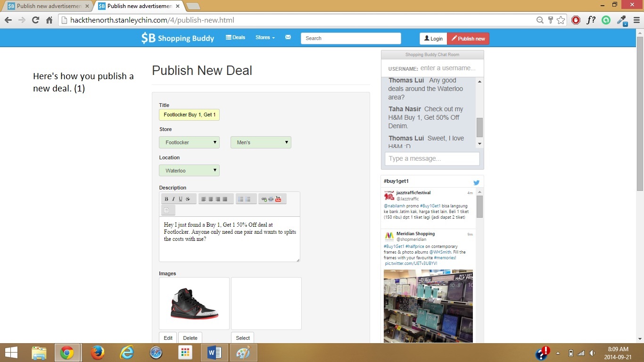This screenshot has width=644, height=362.
Task: Launch Firefox from the taskbar
Action: [98, 353]
